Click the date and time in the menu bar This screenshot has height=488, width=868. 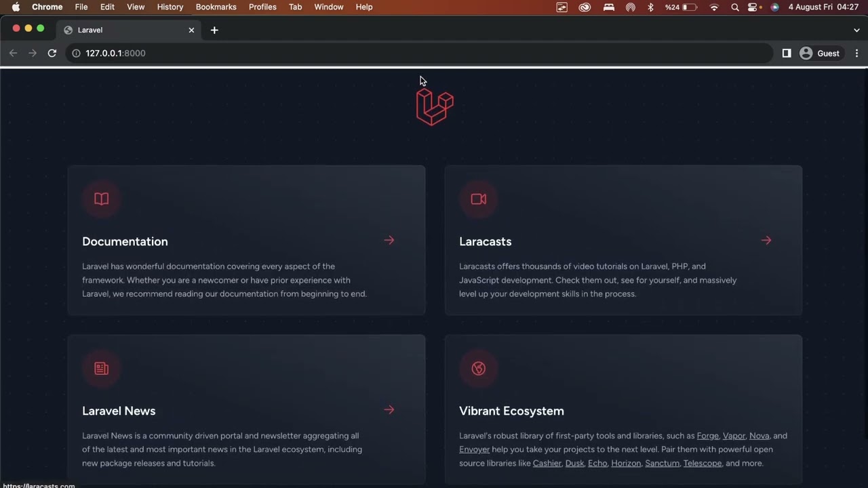[x=823, y=7]
